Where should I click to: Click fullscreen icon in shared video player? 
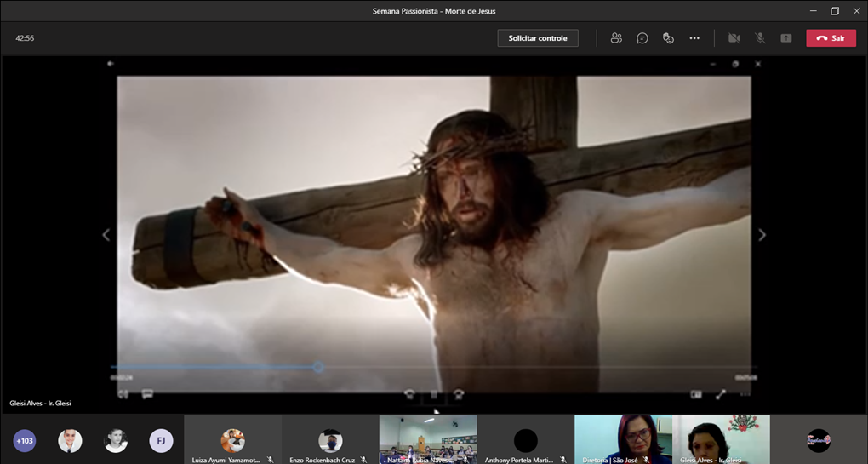pos(721,394)
